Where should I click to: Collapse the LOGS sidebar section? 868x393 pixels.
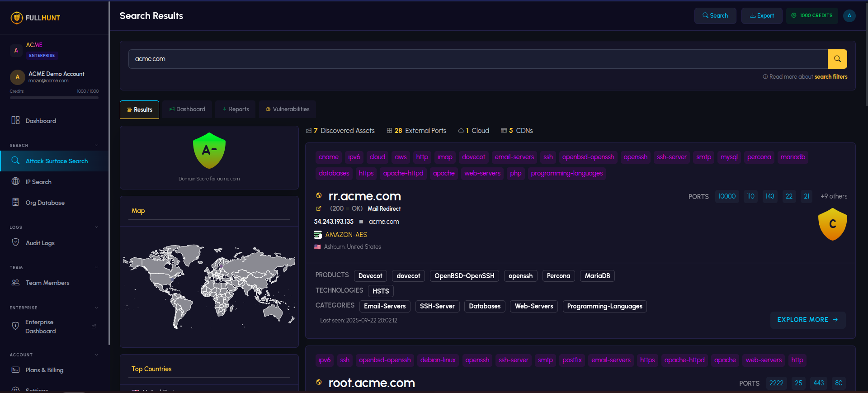pos(96,227)
